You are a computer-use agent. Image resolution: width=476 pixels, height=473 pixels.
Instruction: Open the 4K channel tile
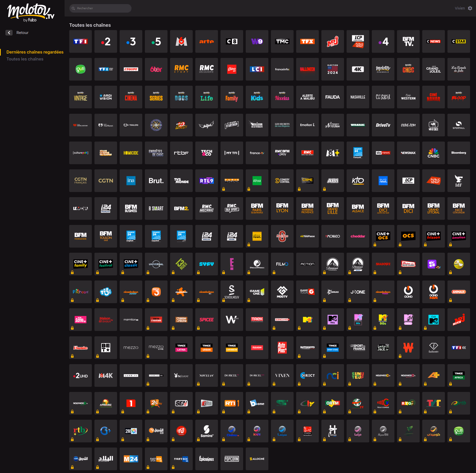pyautogui.click(x=358, y=69)
